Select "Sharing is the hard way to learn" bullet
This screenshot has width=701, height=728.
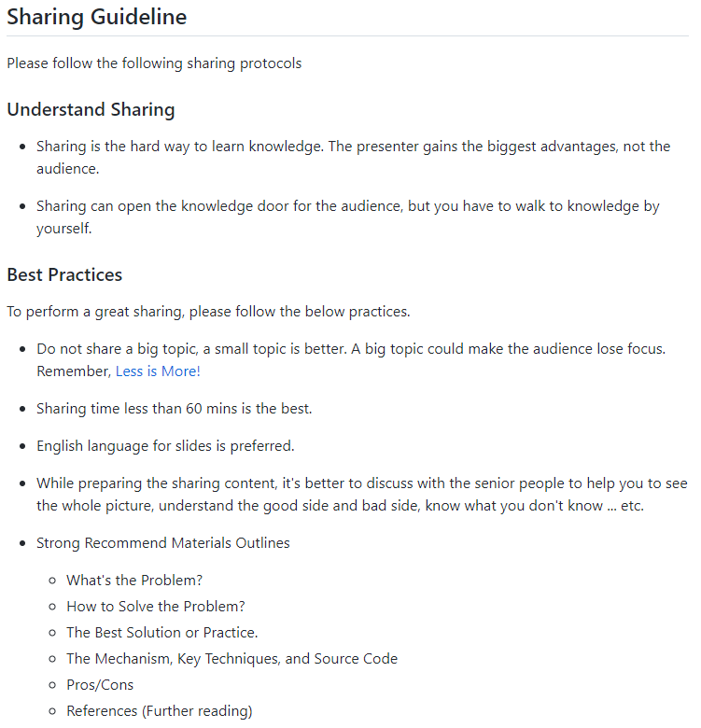coord(353,147)
